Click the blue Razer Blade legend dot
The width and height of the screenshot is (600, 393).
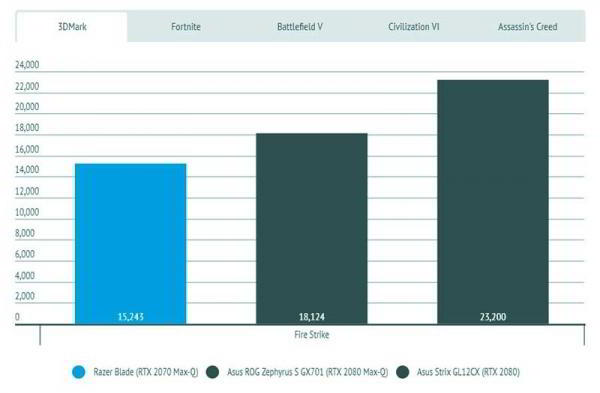tap(78, 372)
